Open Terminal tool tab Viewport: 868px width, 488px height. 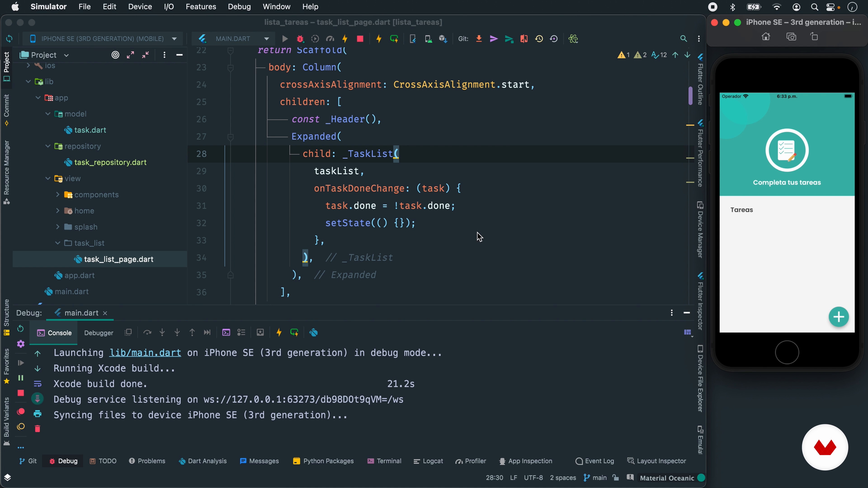[x=384, y=461]
